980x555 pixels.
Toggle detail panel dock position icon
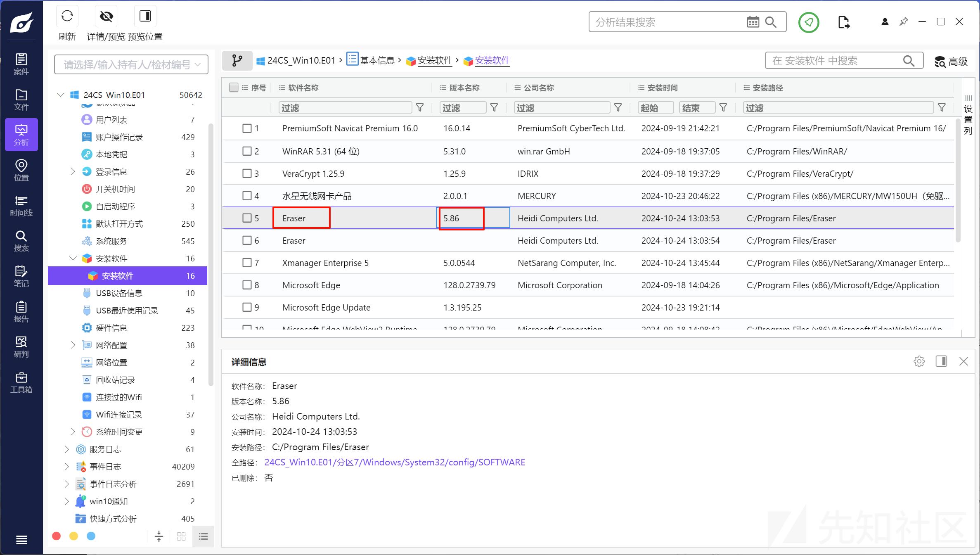coord(941,361)
